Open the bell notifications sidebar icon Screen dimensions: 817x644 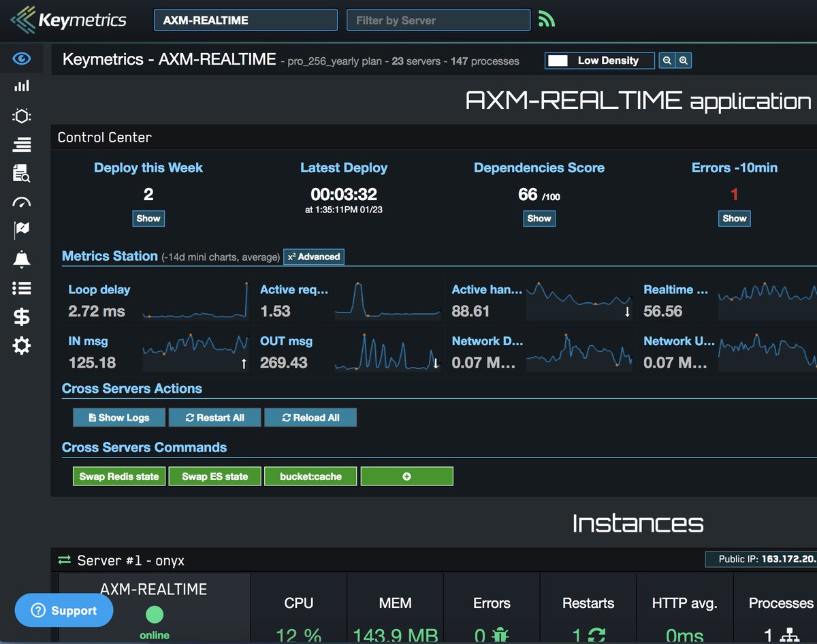coord(22,259)
